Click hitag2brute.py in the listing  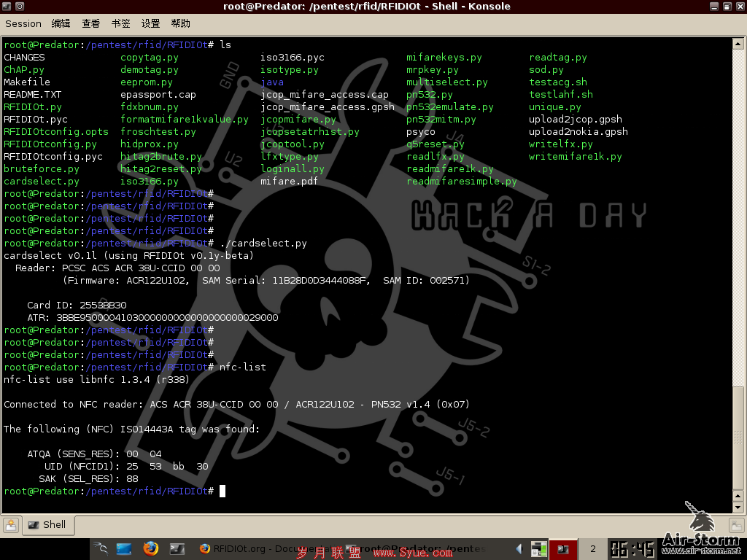click(x=161, y=156)
